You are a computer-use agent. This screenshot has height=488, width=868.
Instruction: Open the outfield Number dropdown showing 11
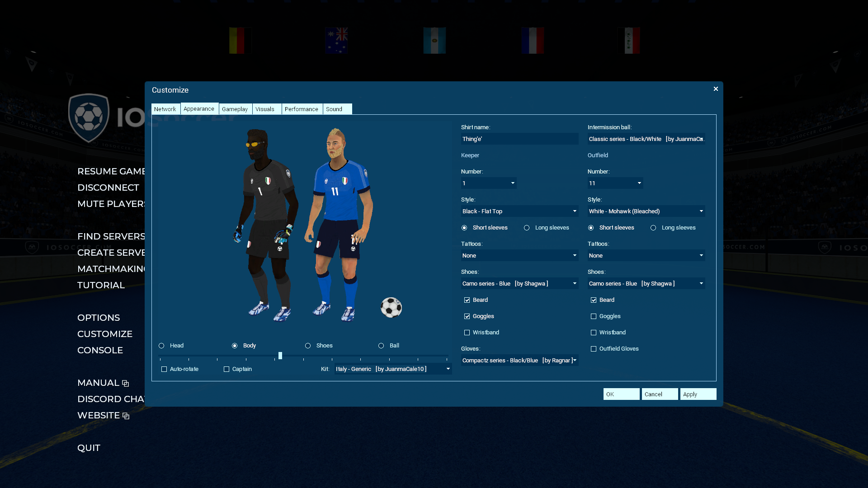(x=615, y=183)
